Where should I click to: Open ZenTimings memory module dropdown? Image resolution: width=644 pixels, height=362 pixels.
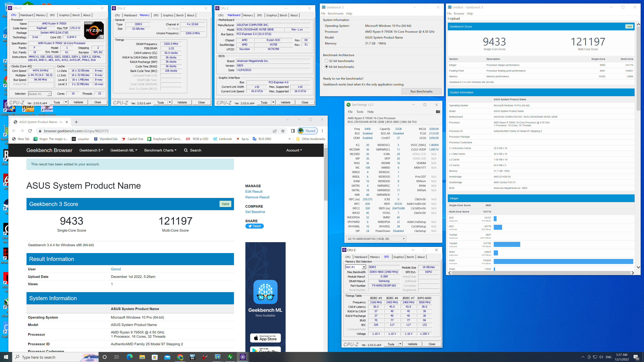[x=376, y=239]
